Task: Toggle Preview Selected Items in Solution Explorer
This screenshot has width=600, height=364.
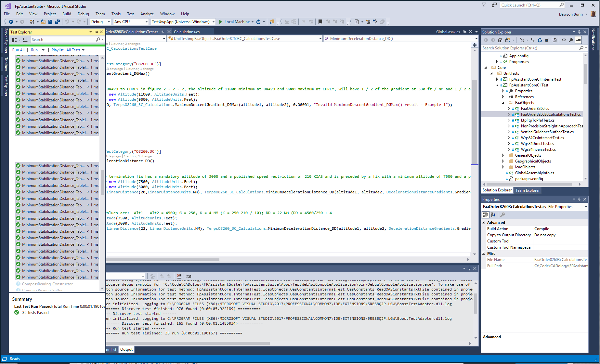Action: tap(578, 40)
